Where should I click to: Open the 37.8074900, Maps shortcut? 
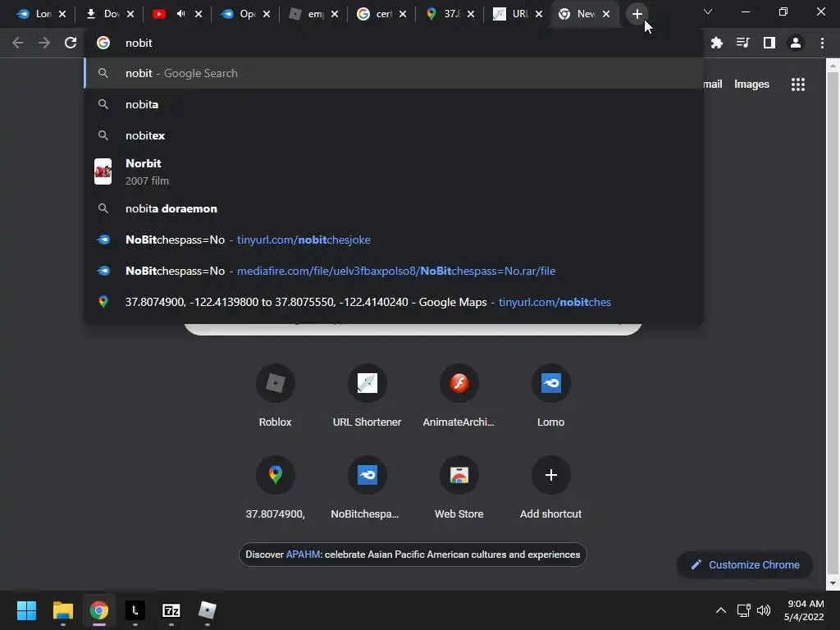click(275, 488)
